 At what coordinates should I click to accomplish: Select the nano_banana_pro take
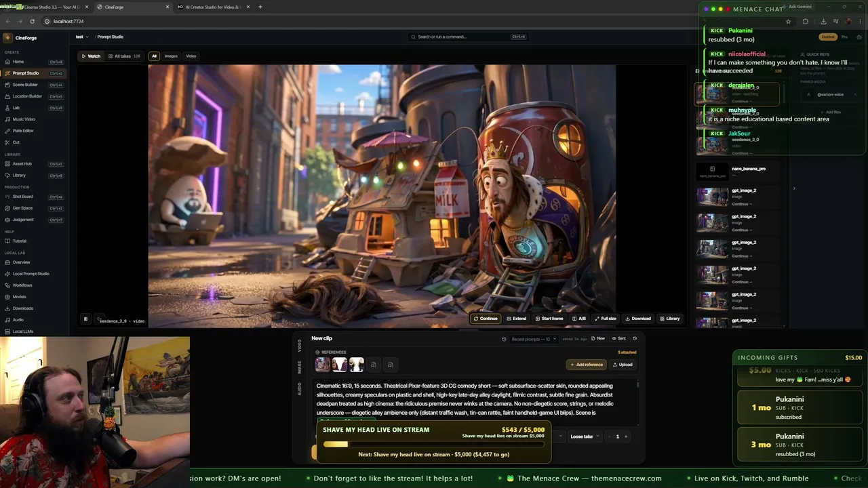(737, 171)
